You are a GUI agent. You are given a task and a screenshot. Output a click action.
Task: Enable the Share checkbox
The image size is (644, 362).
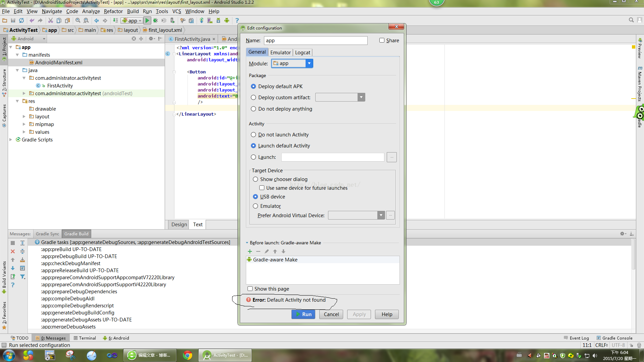click(382, 40)
